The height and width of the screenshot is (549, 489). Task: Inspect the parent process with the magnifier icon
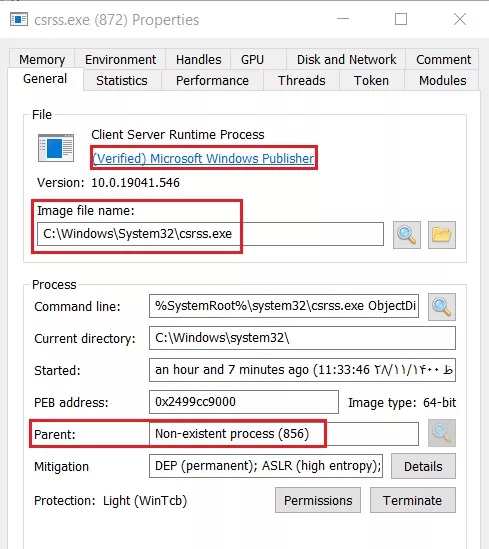pos(442,433)
